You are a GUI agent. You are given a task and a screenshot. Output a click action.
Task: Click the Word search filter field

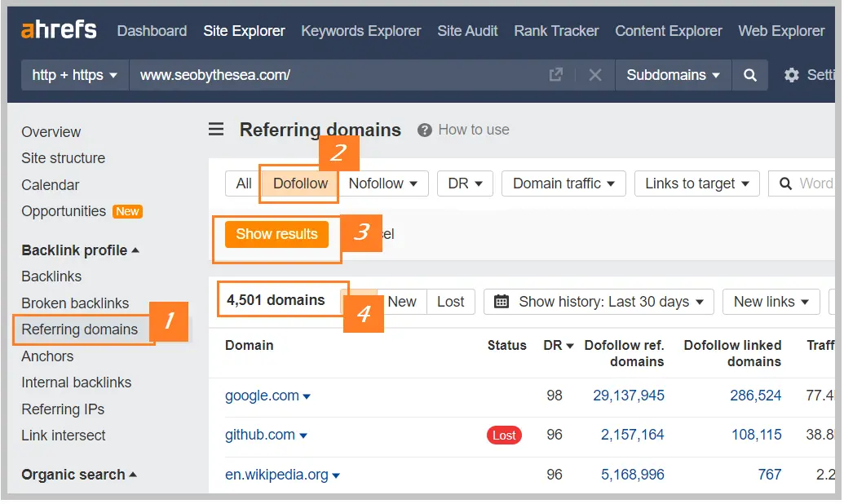coord(802,183)
